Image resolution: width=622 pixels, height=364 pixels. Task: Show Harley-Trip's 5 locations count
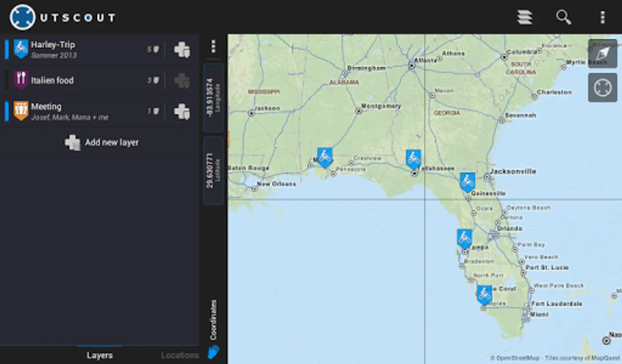pyautogui.click(x=153, y=49)
